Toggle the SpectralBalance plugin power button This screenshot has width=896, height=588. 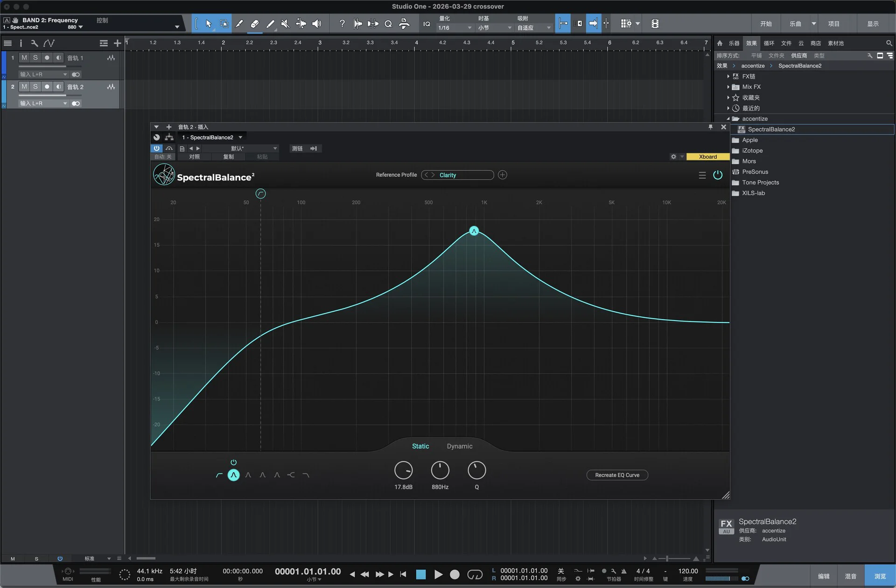(718, 175)
